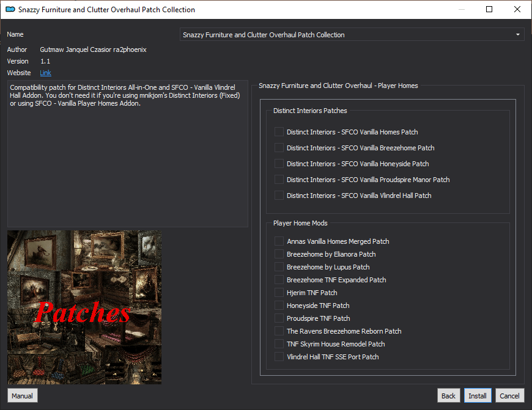
Task: Click the author names text
Action: click(x=94, y=49)
